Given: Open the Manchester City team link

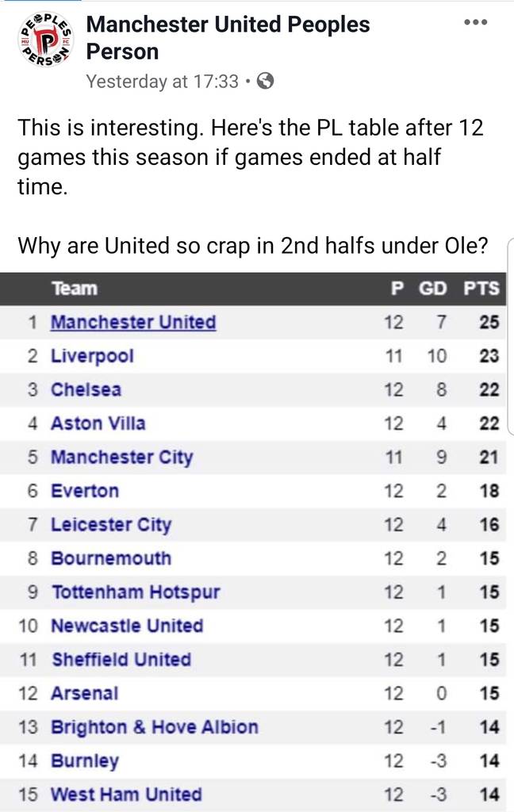Looking at the screenshot, I should tap(121, 458).
